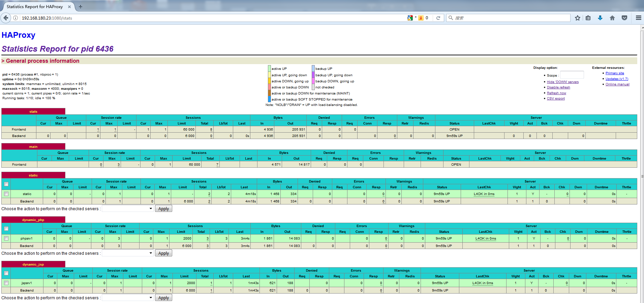644x303 pixels.
Task: Click L4OK in 0ms in the jspsrv1 row
Action: coord(483,283)
